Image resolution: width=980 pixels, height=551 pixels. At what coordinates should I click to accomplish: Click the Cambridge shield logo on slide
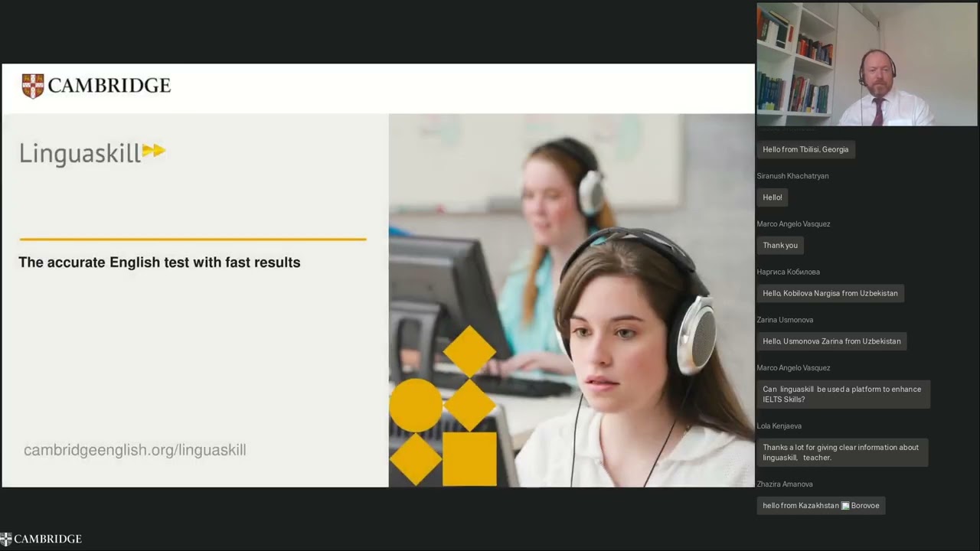pos(33,86)
